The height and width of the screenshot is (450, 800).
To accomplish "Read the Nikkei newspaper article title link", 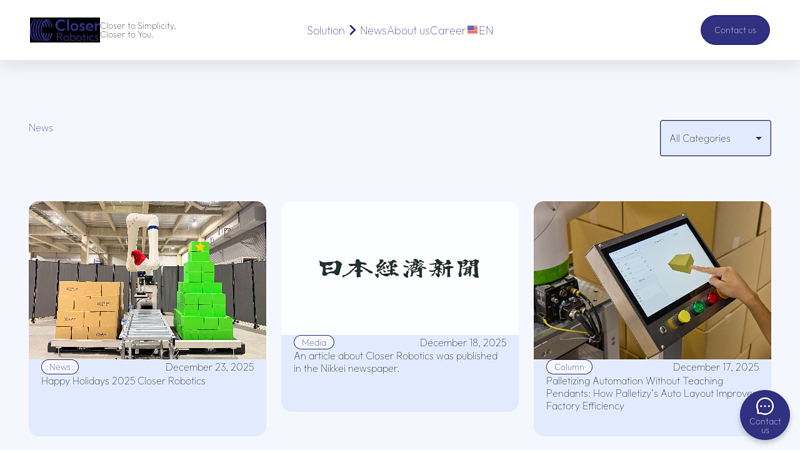I will point(395,362).
